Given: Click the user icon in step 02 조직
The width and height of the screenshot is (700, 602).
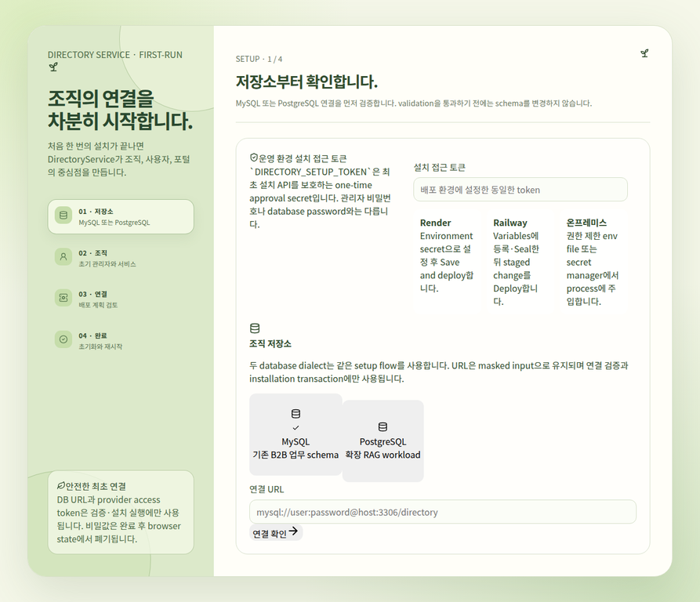Looking at the screenshot, I should pyautogui.click(x=63, y=256).
